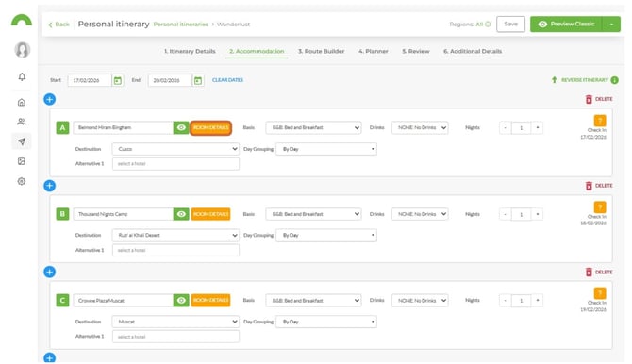The width and height of the screenshot is (632, 364).
Task: Add a stop between A and B
Action: coord(50,186)
